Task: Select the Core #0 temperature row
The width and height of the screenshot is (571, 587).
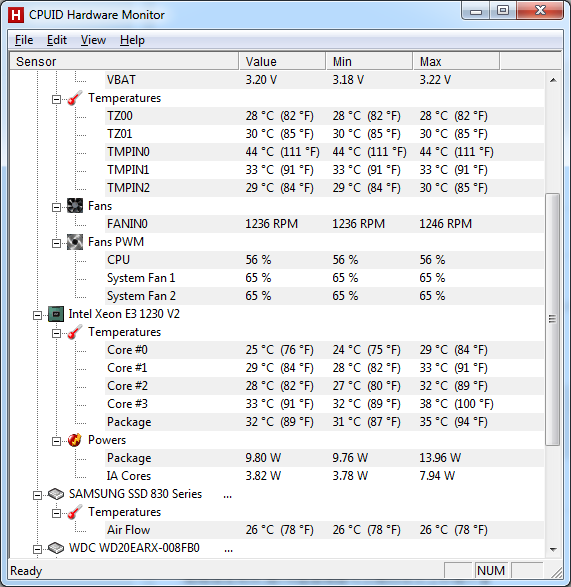Action: point(324,350)
